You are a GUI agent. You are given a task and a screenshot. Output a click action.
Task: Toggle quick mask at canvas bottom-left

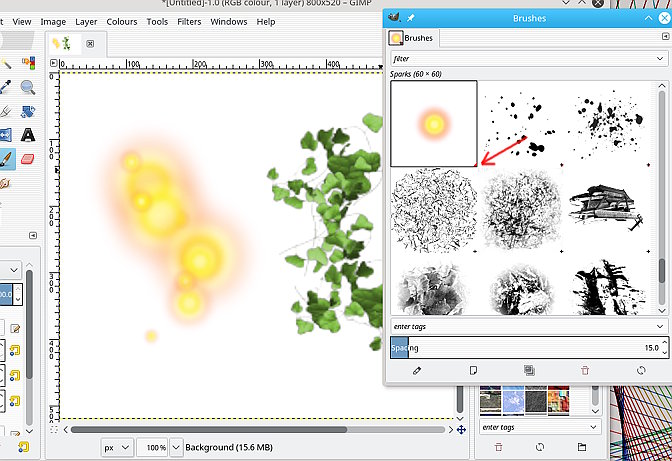coord(53,429)
